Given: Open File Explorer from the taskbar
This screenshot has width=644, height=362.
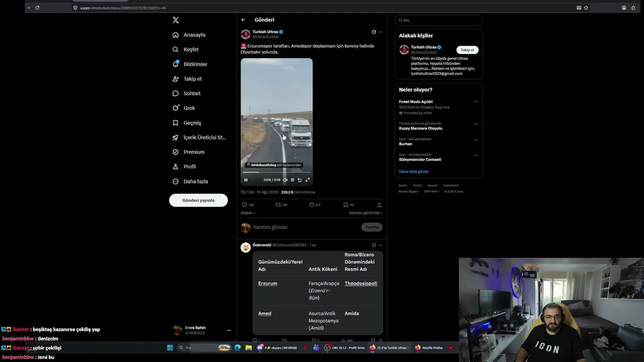Looking at the screenshot, I should pyautogui.click(x=249, y=348).
